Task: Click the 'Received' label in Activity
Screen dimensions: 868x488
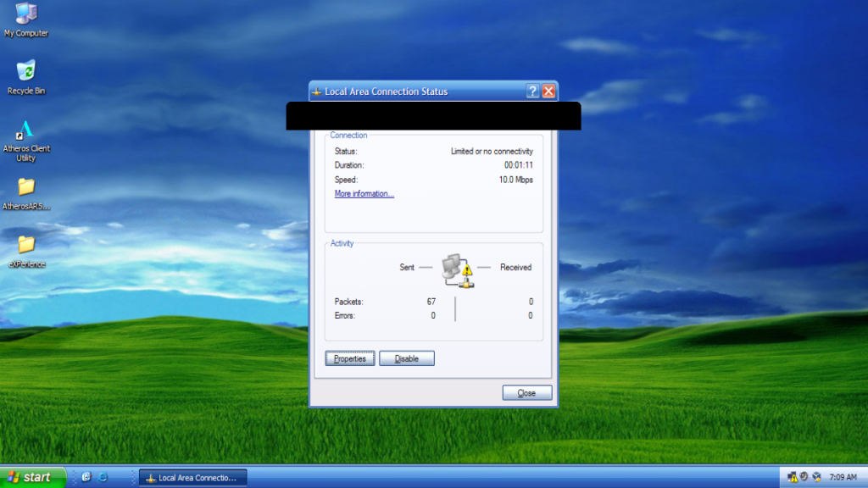Action: [x=516, y=267]
